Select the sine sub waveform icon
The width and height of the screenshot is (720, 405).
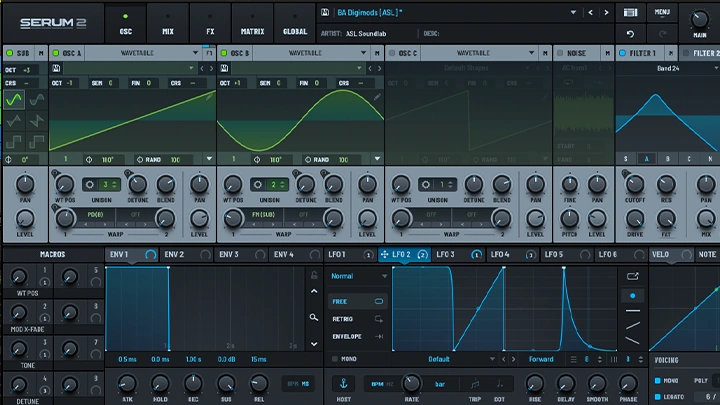tap(14, 100)
